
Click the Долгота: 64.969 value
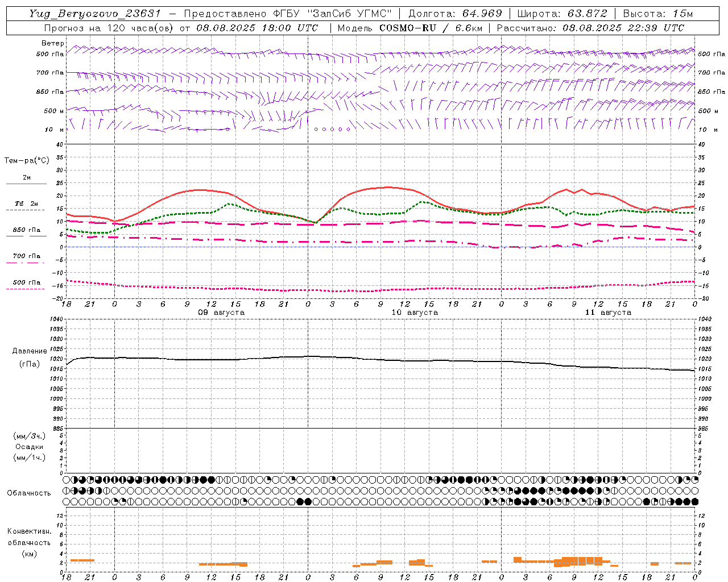(x=456, y=14)
